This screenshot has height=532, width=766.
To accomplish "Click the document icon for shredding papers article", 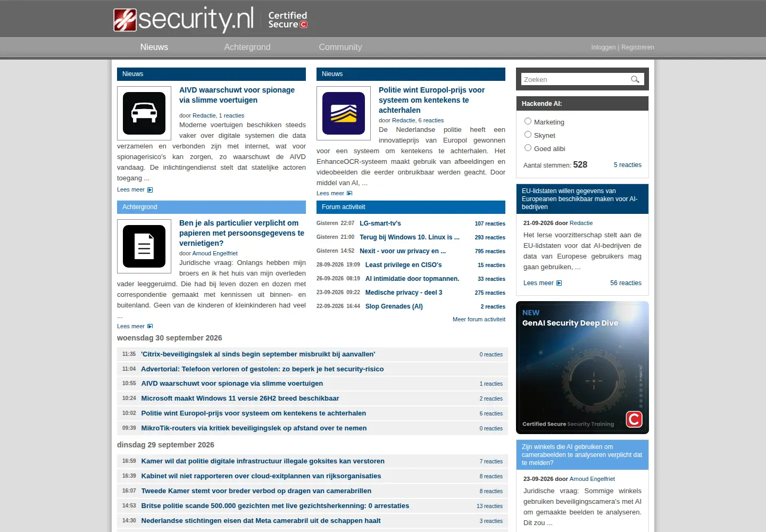I will (x=144, y=246).
